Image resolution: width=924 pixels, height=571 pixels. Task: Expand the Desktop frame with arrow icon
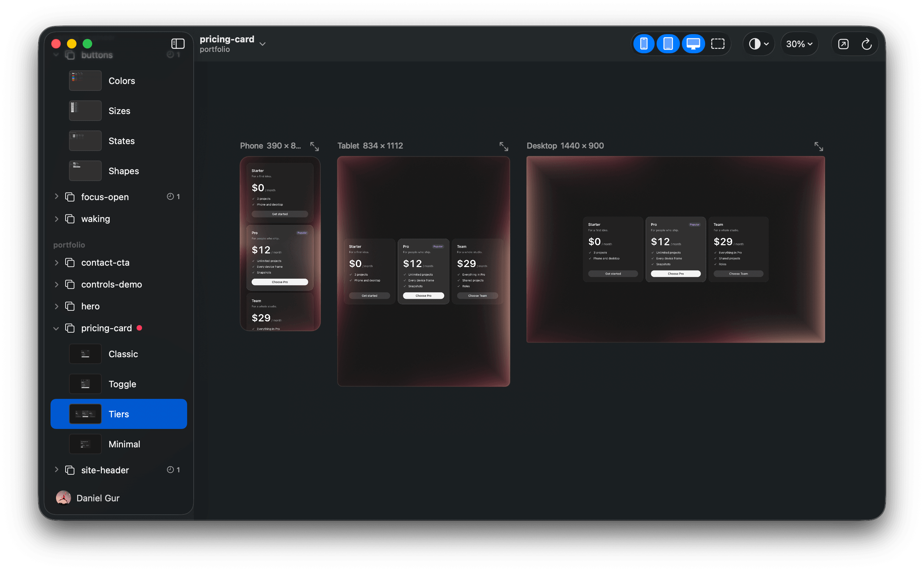(x=818, y=147)
